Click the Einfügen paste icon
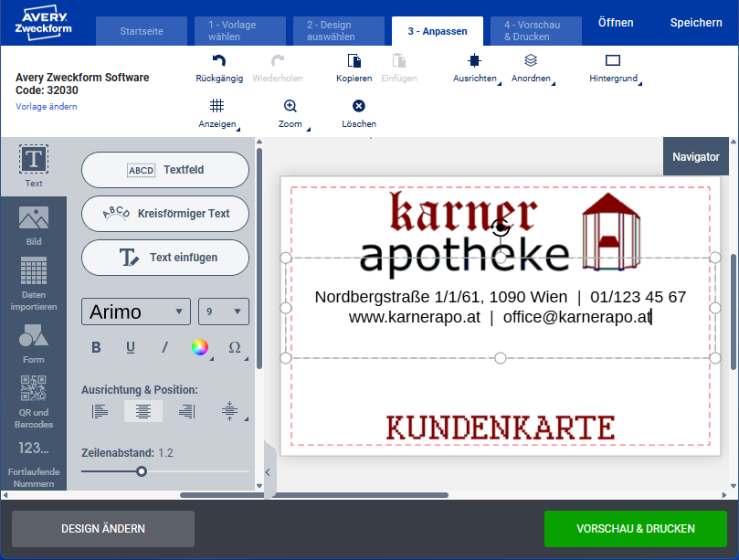The image size is (739, 560). (398, 61)
